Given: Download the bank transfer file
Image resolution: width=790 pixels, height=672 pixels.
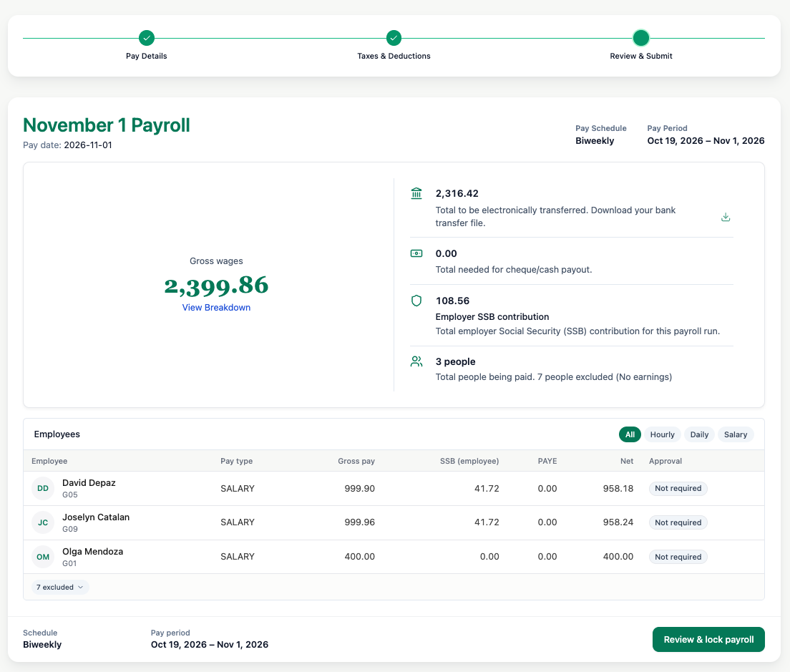Looking at the screenshot, I should (726, 217).
